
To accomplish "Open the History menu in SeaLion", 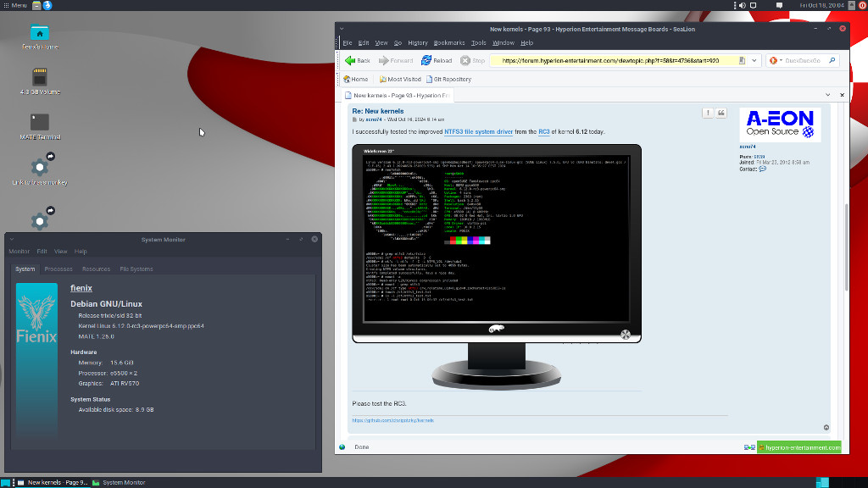I will [417, 42].
